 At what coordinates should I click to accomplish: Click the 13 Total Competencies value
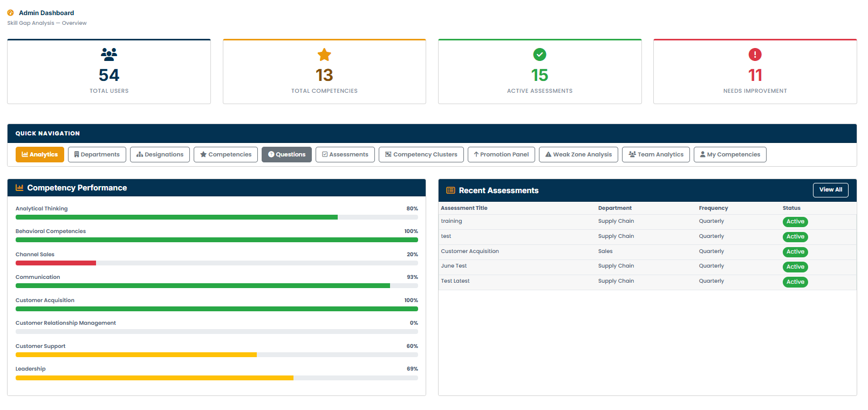click(324, 75)
